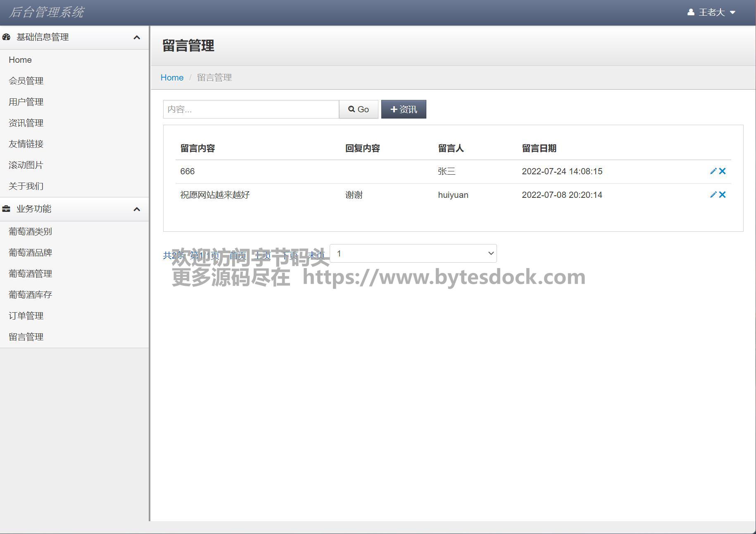Select 订单管理 from the sidebar
Viewport: 756px width, 534px height.
coord(26,316)
